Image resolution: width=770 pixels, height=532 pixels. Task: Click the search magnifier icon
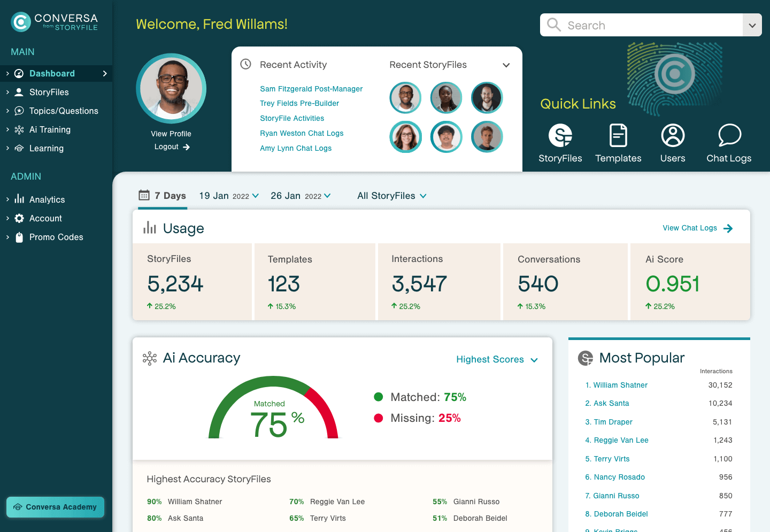tap(554, 25)
